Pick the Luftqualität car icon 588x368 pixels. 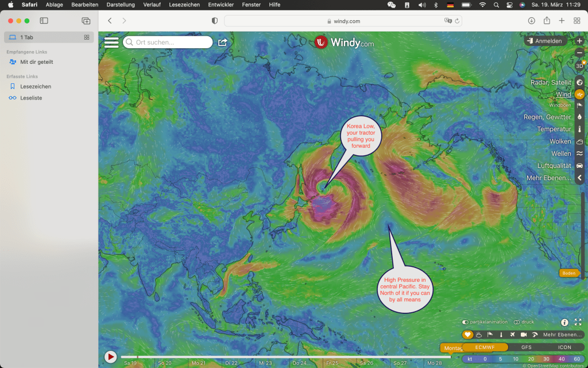579,166
